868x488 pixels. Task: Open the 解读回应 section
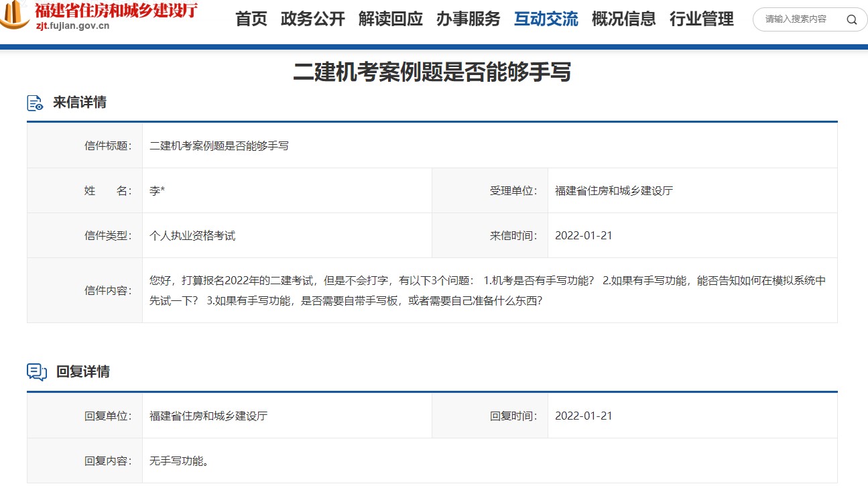(391, 19)
